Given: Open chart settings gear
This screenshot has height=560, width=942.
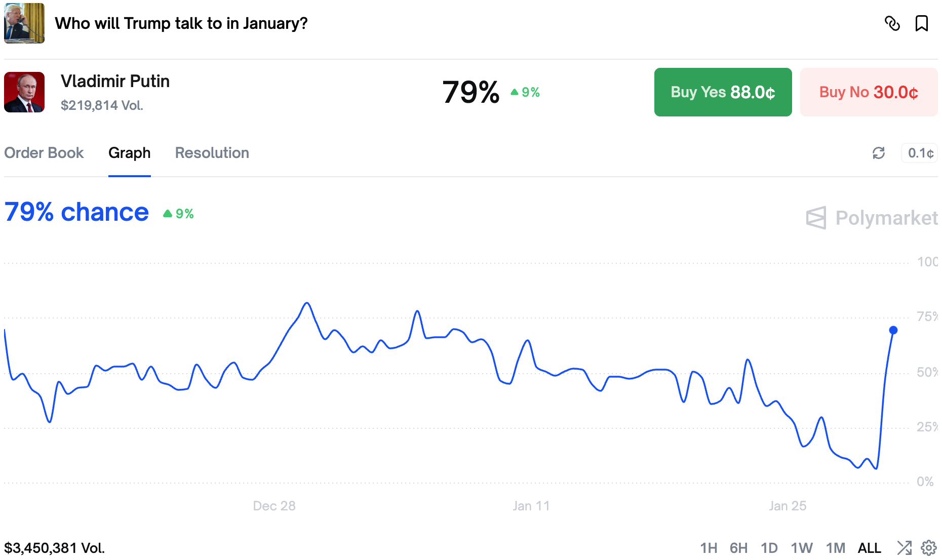Looking at the screenshot, I should [928, 548].
